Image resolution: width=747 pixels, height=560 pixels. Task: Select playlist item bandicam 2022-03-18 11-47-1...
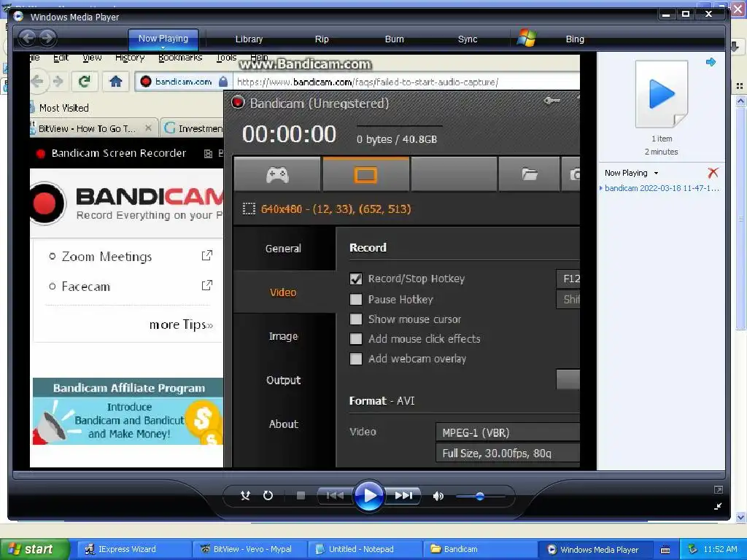coord(662,188)
